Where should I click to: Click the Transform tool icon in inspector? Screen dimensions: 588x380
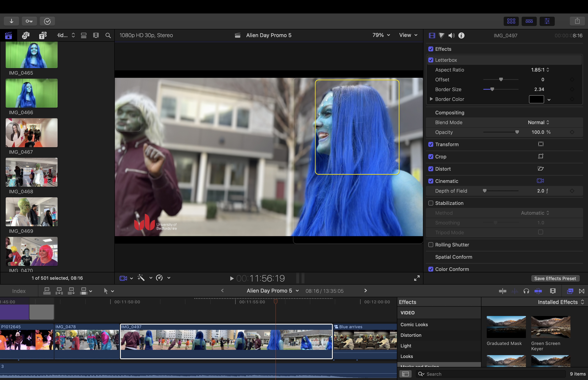541,144
